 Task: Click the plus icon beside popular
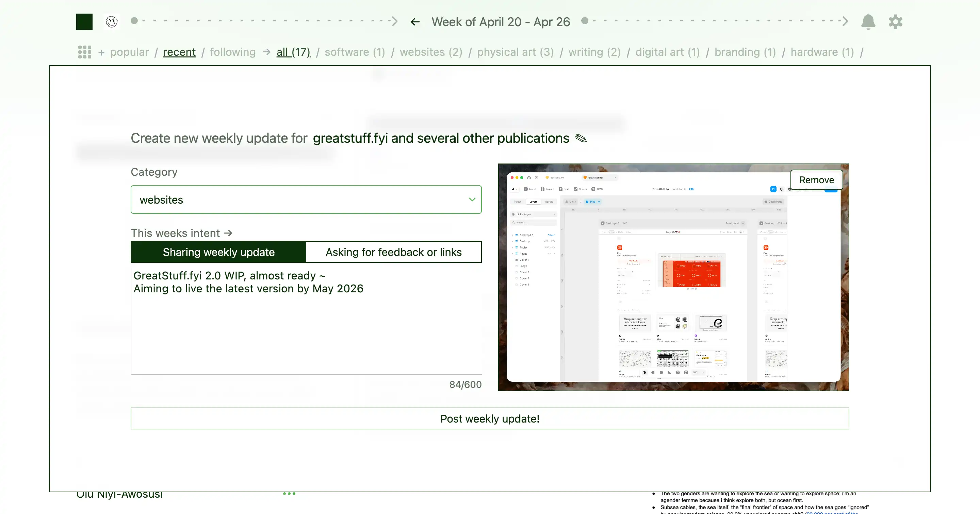[x=101, y=52]
